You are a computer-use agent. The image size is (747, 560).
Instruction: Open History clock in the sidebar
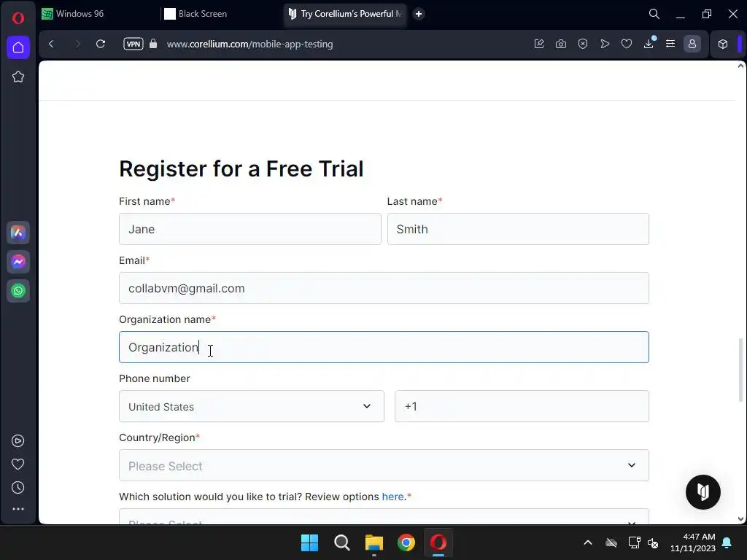tap(18, 488)
